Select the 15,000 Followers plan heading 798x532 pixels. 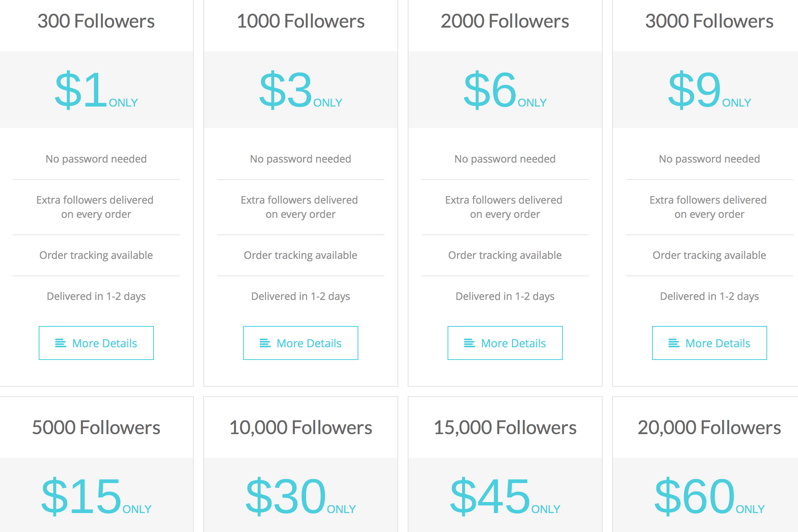(505, 428)
